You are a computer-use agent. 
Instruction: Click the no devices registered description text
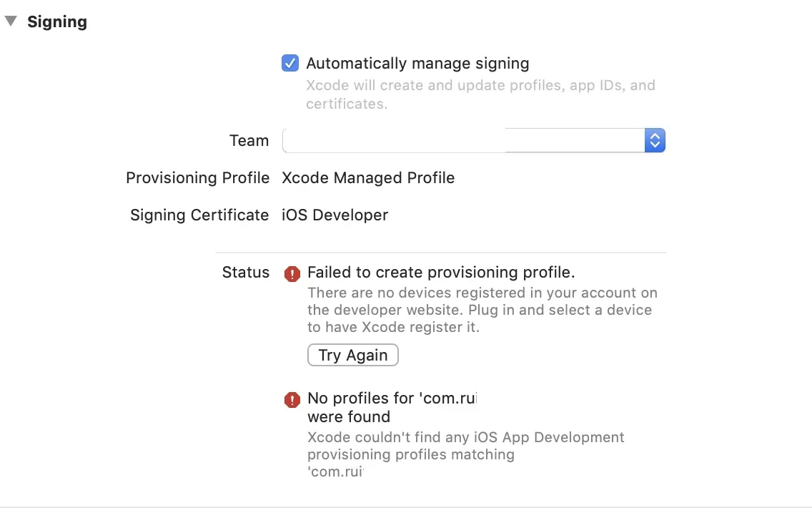tap(482, 311)
